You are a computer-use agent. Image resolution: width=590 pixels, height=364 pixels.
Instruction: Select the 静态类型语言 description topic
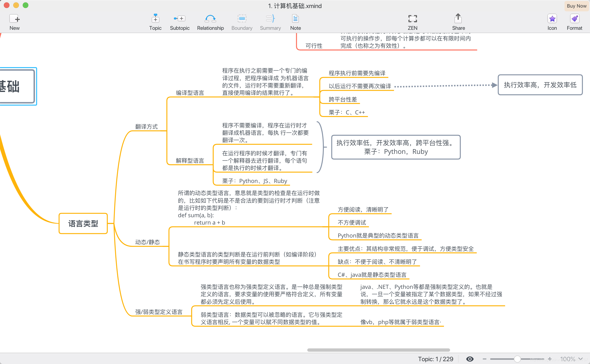coord(247,258)
